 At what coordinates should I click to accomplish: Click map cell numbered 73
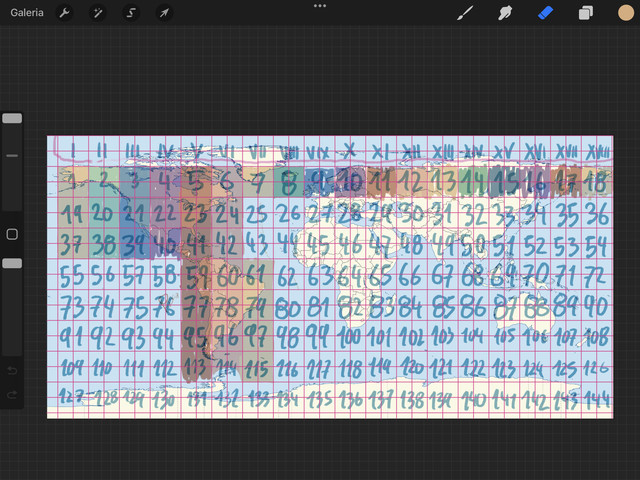[73, 307]
